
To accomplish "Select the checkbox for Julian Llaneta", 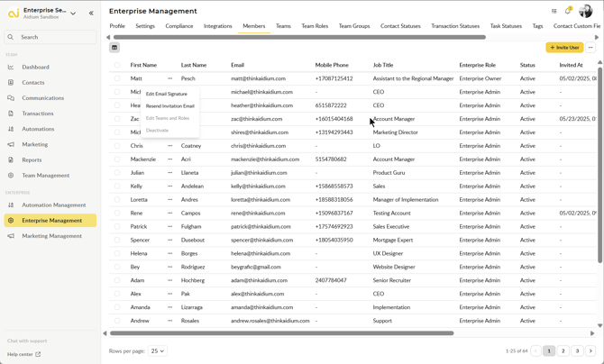I will tap(117, 173).
